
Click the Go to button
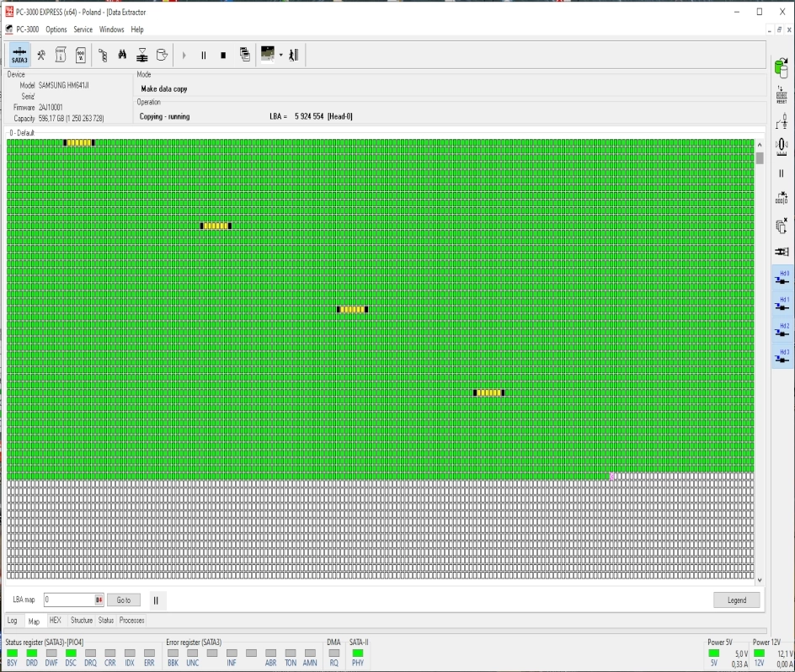coord(124,600)
